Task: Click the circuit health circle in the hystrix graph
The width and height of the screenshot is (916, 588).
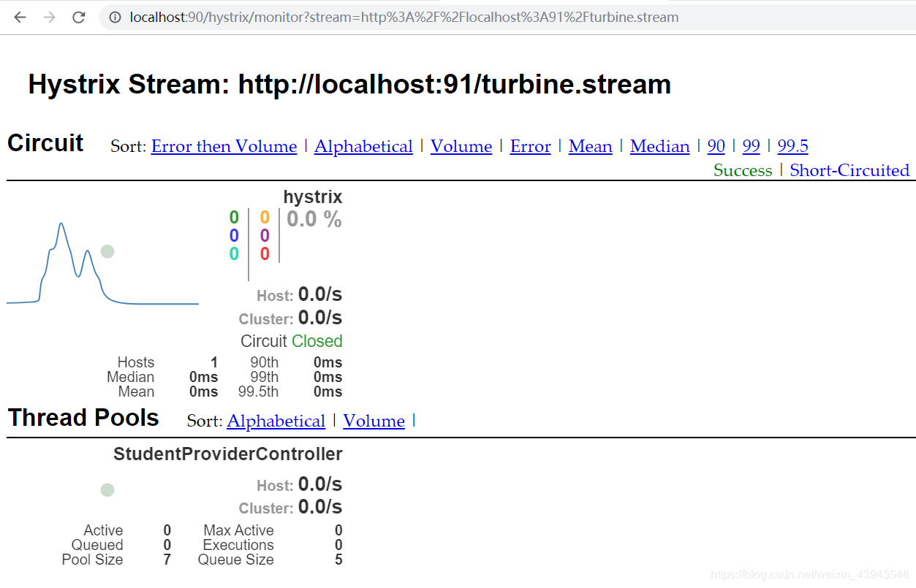Action: click(x=107, y=251)
